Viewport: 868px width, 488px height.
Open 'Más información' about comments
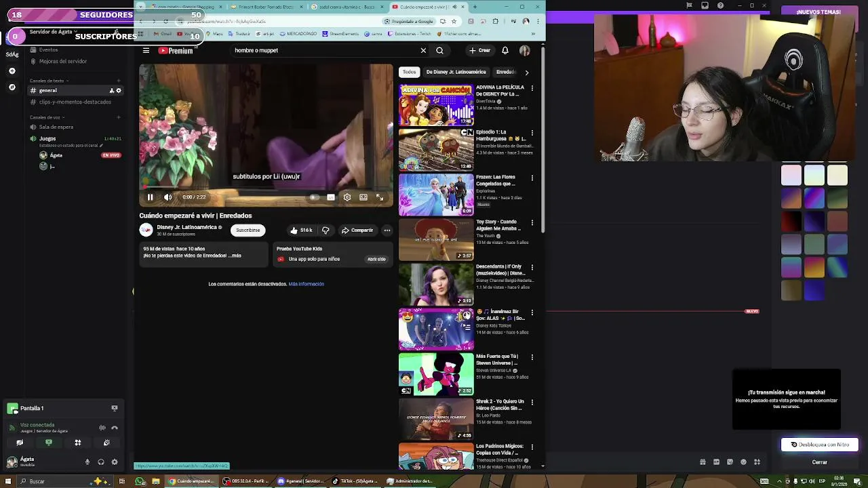point(306,284)
